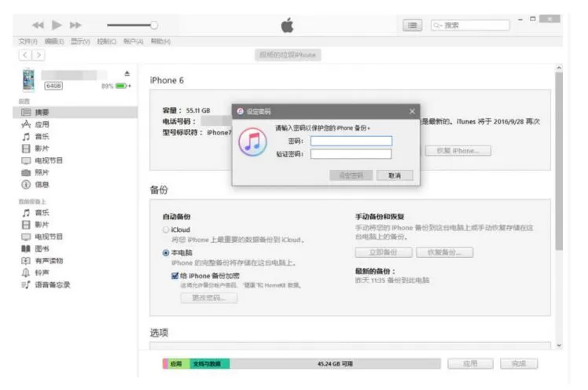
Task: Select the iCloud backup radio button
Action: (166, 230)
